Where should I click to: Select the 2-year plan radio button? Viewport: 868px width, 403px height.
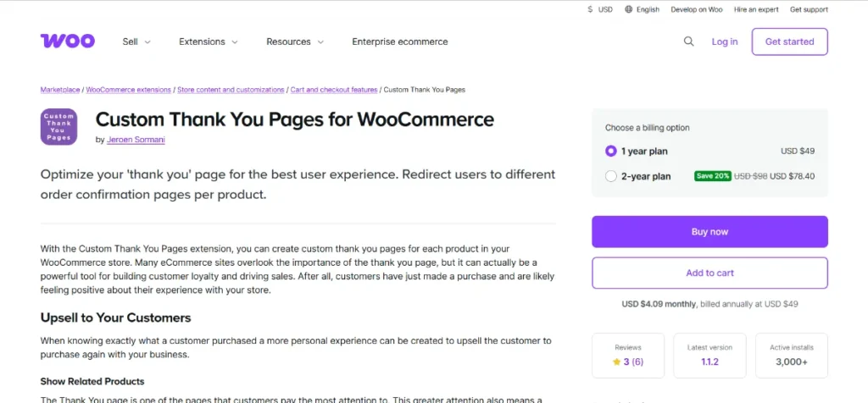611,176
